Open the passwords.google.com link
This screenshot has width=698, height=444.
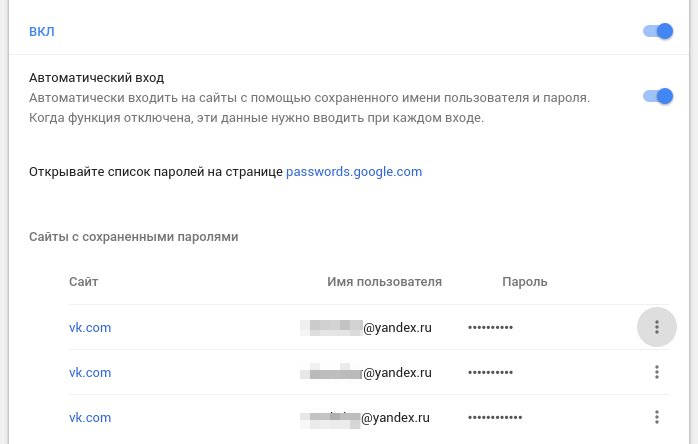coord(354,171)
